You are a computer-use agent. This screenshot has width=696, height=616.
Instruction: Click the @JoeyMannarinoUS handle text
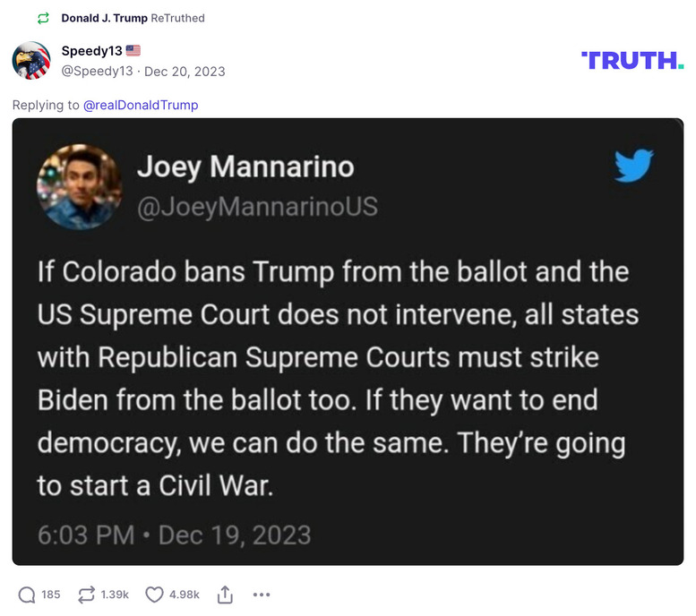(257, 208)
